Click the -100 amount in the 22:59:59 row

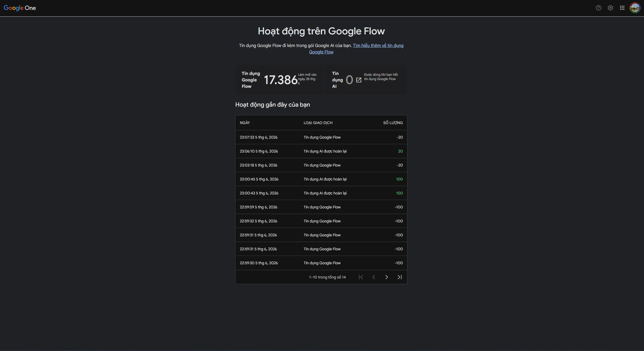tap(399, 207)
